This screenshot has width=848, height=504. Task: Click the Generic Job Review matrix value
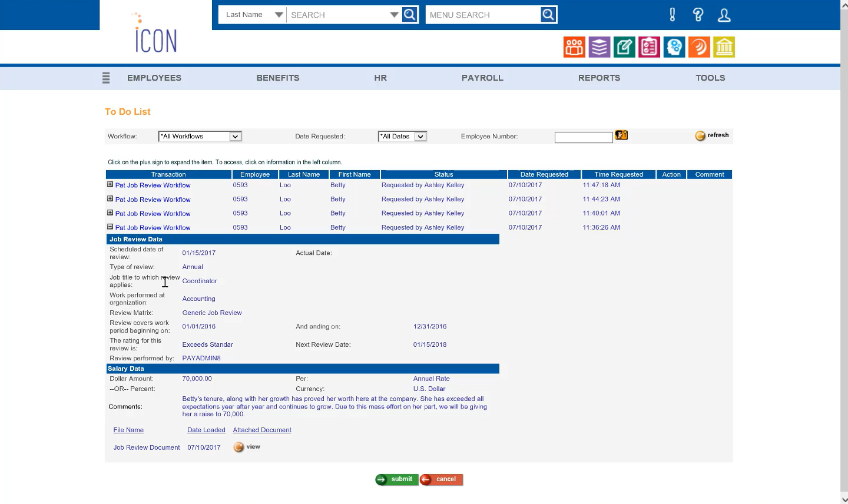(212, 313)
